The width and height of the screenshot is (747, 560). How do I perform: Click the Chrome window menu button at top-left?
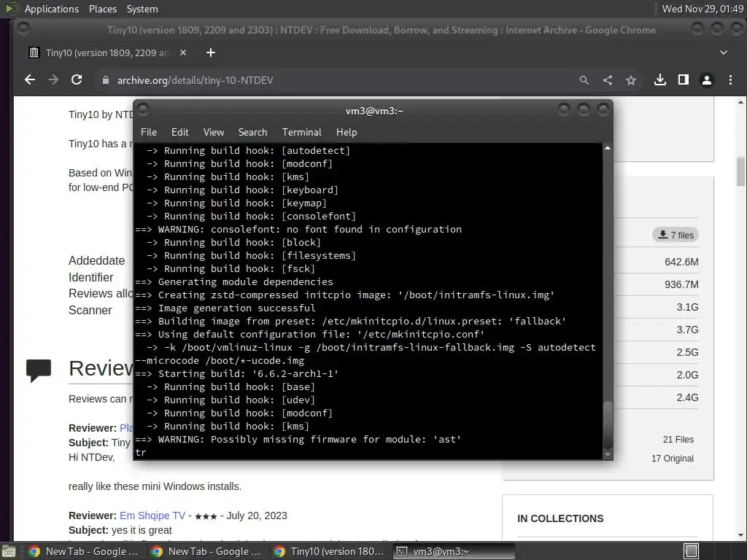click(x=23, y=29)
